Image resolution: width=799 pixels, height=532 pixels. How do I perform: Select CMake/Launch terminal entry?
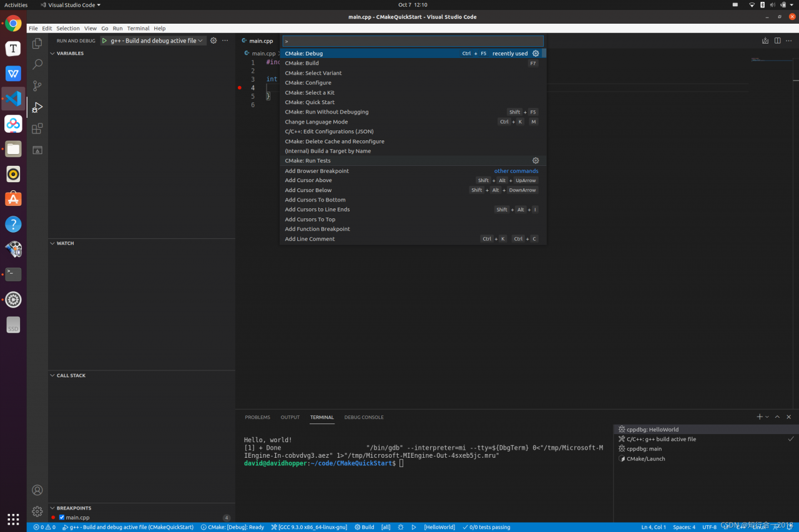(706, 459)
